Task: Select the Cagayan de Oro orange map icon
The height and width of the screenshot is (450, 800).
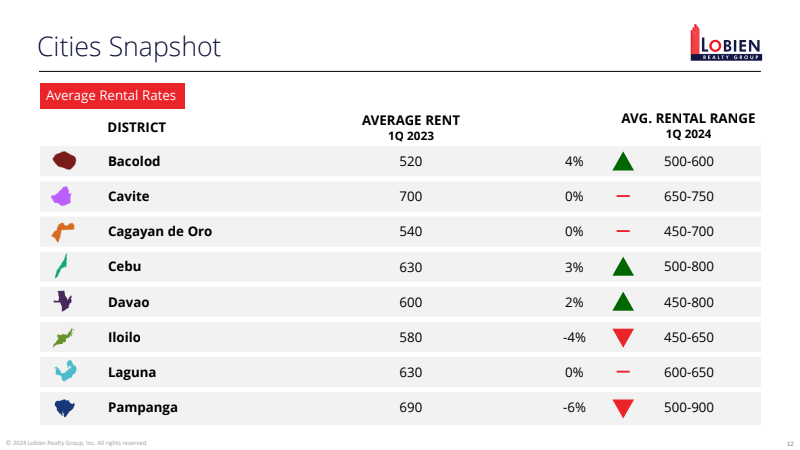Action: tap(63, 232)
